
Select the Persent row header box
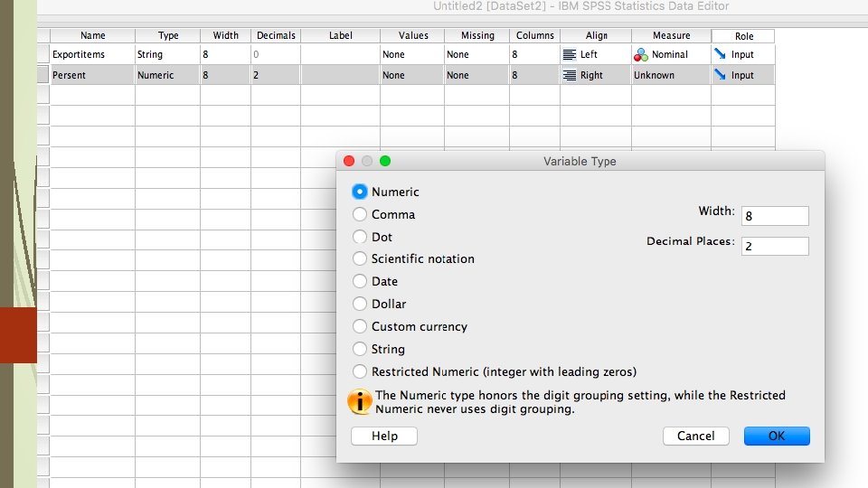click(43, 75)
